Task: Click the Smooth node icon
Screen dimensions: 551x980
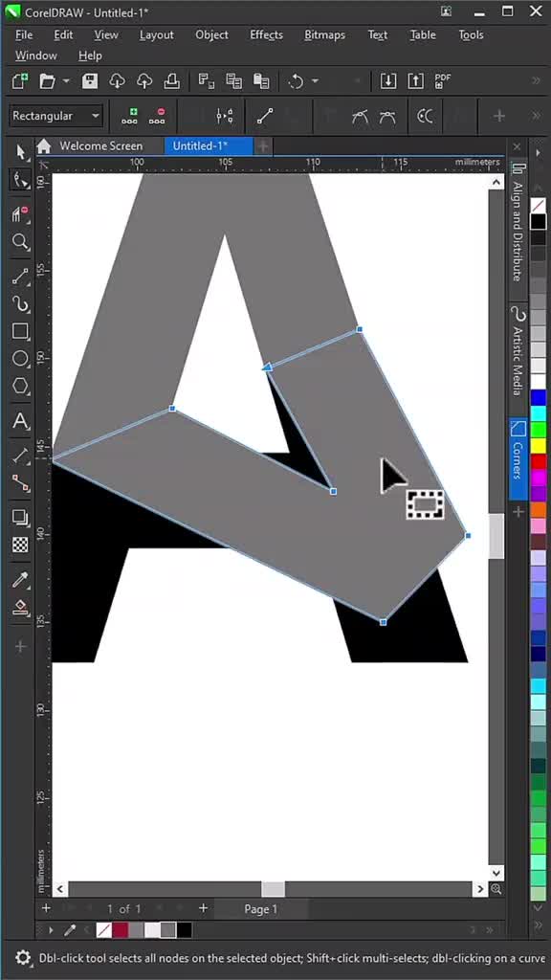Action: (x=388, y=116)
